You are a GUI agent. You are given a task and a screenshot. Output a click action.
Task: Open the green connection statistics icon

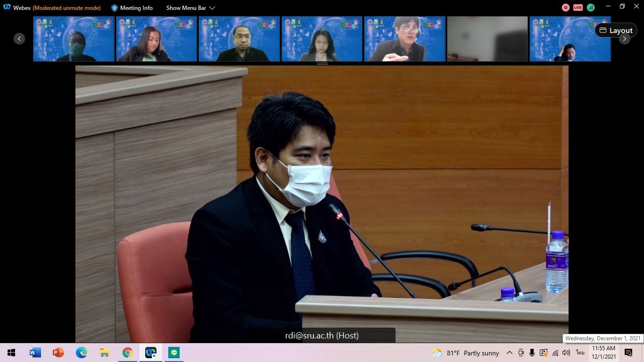[x=591, y=8]
